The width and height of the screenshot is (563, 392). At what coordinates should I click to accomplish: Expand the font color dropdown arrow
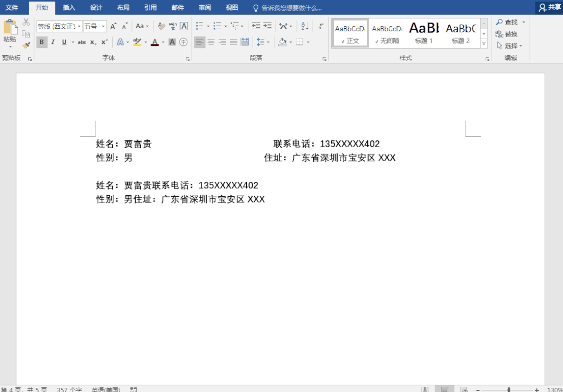point(163,42)
